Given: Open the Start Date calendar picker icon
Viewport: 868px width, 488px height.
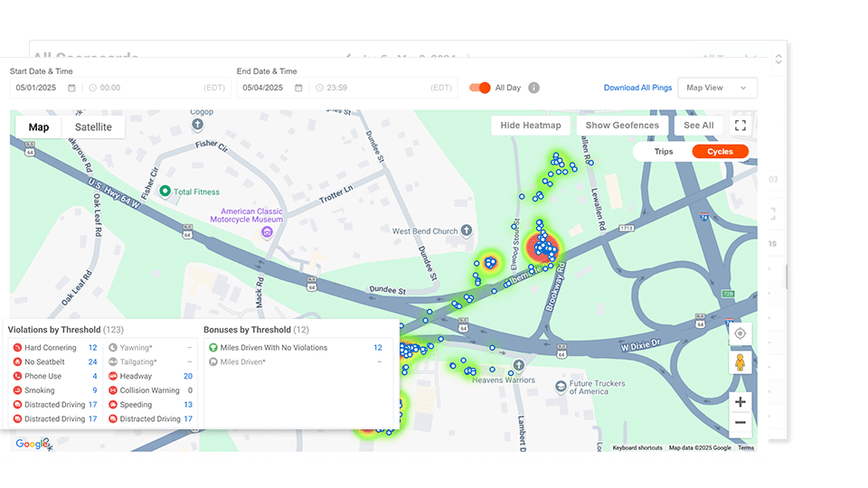Looking at the screenshot, I should point(71,88).
